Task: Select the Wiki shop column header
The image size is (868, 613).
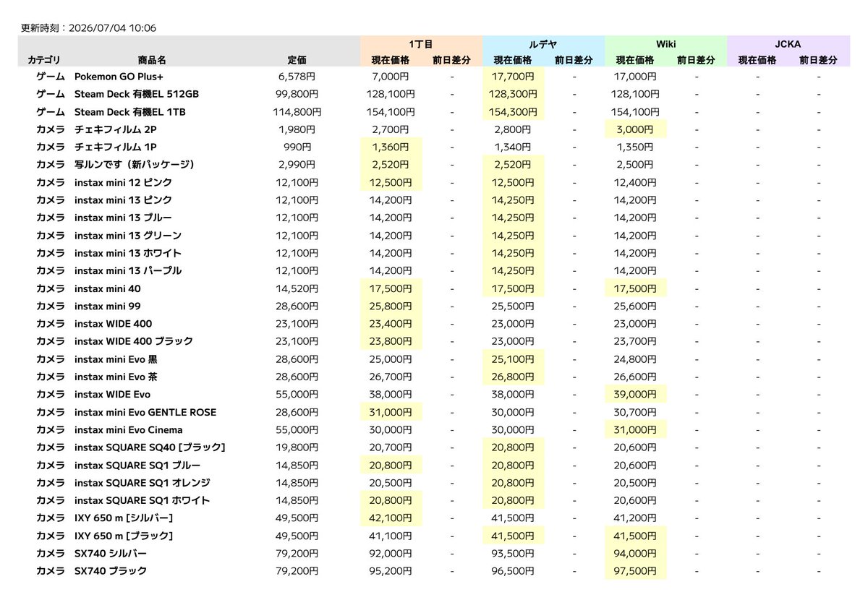Action: click(x=665, y=44)
